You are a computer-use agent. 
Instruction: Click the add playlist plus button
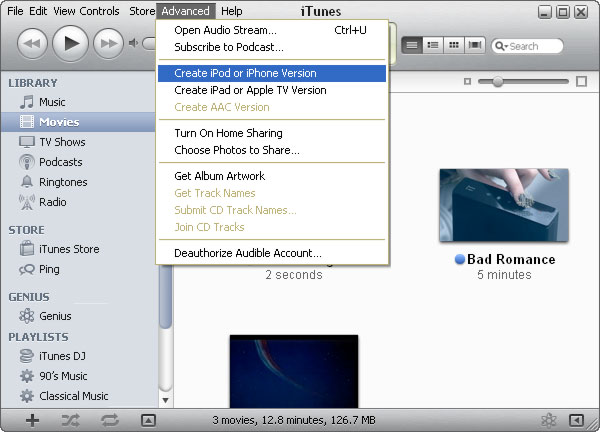click(33, 420)
